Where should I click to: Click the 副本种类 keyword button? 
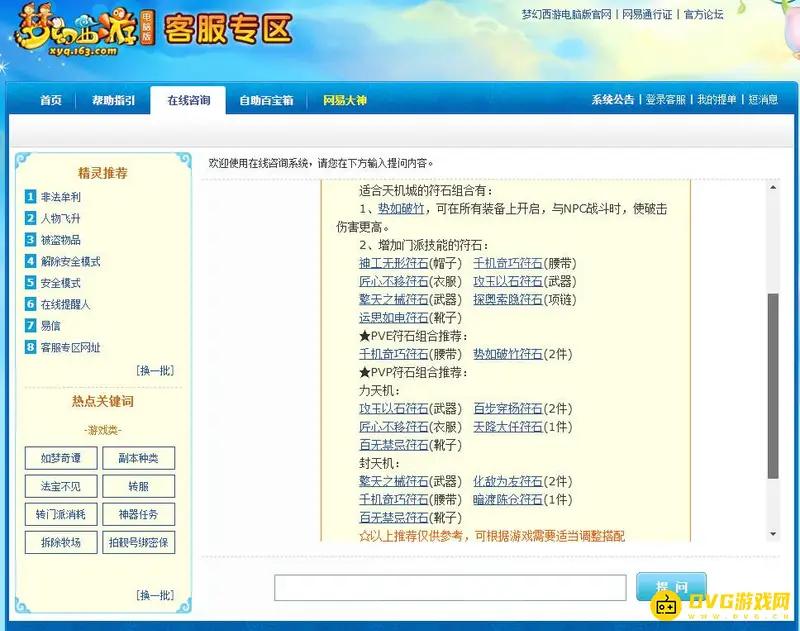coord(138,458)
